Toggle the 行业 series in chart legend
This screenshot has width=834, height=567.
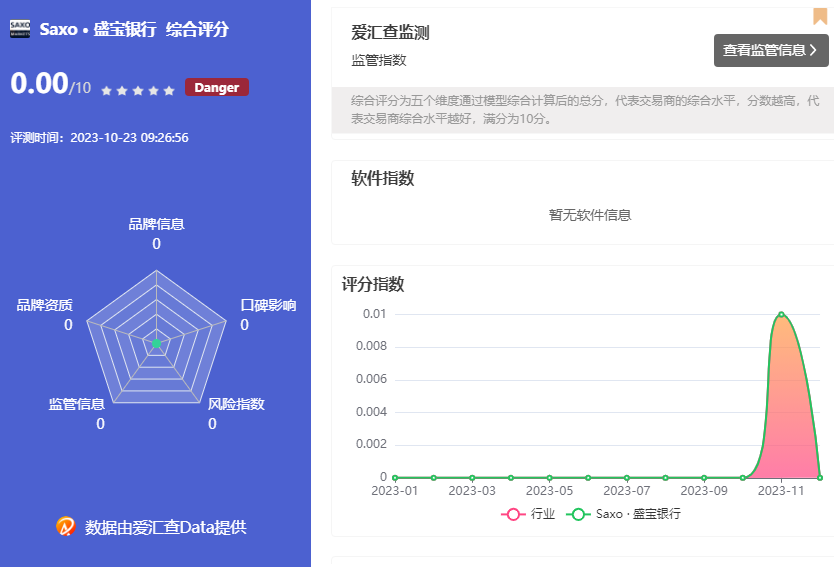(x=528, y=514)
